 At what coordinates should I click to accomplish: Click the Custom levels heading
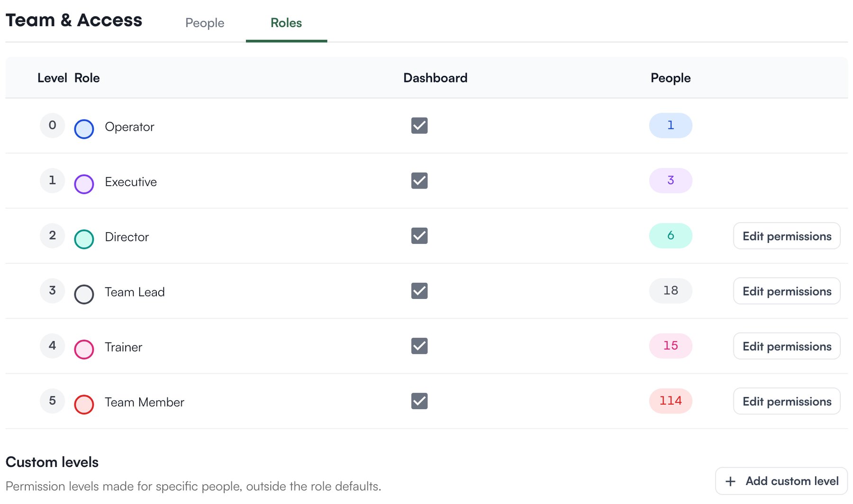(x=52, y=462)
